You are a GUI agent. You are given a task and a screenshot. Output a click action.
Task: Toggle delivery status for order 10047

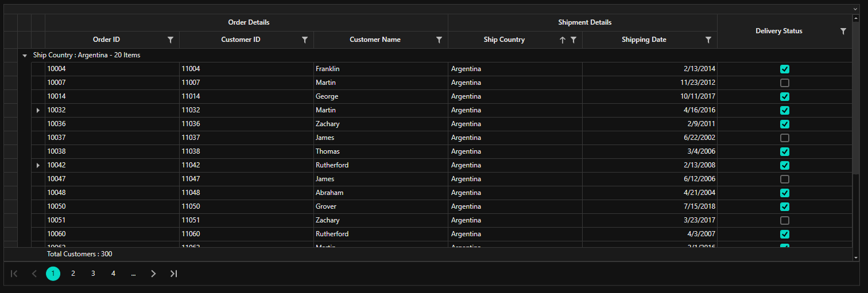tap(785, 179)
